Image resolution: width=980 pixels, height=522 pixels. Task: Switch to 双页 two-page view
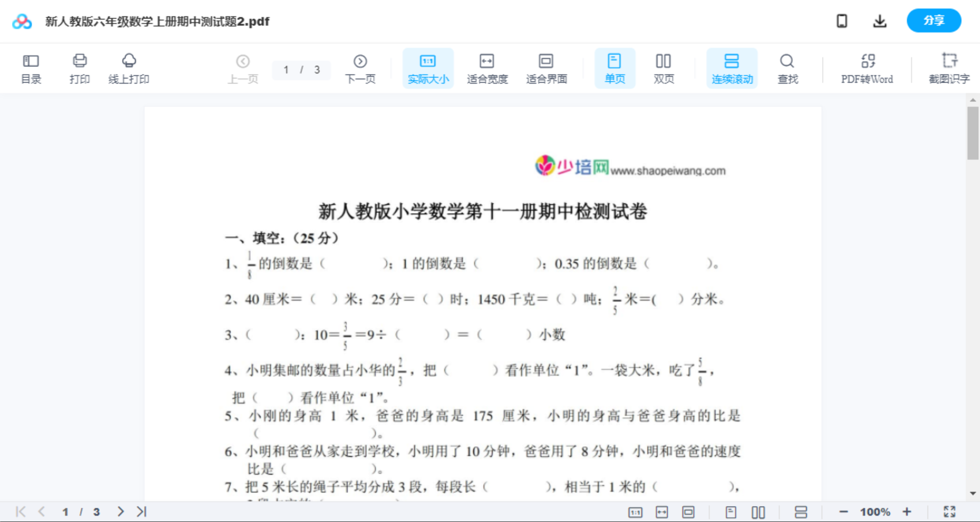click(x=664, y=67)
